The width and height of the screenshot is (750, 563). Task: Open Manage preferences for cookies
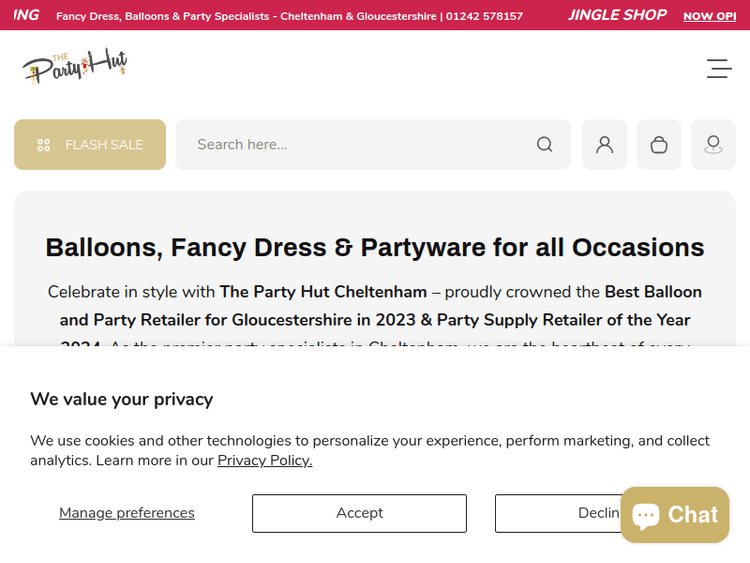click(127, 513)
